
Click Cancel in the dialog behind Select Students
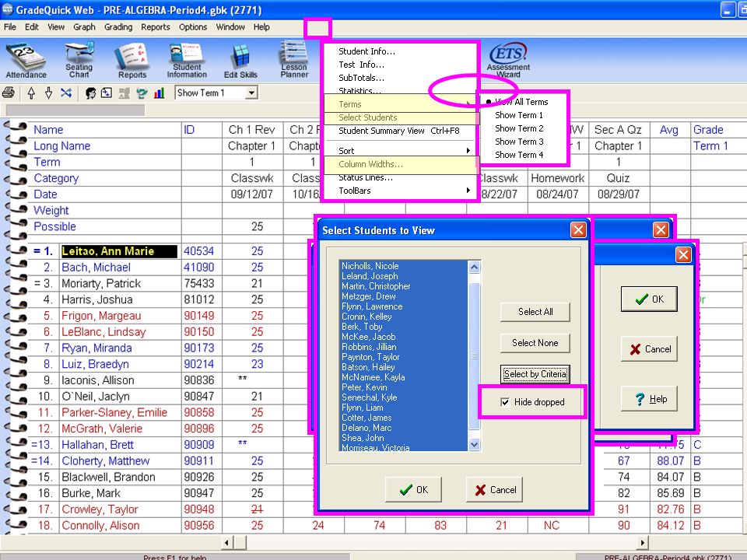coord(649,349)
